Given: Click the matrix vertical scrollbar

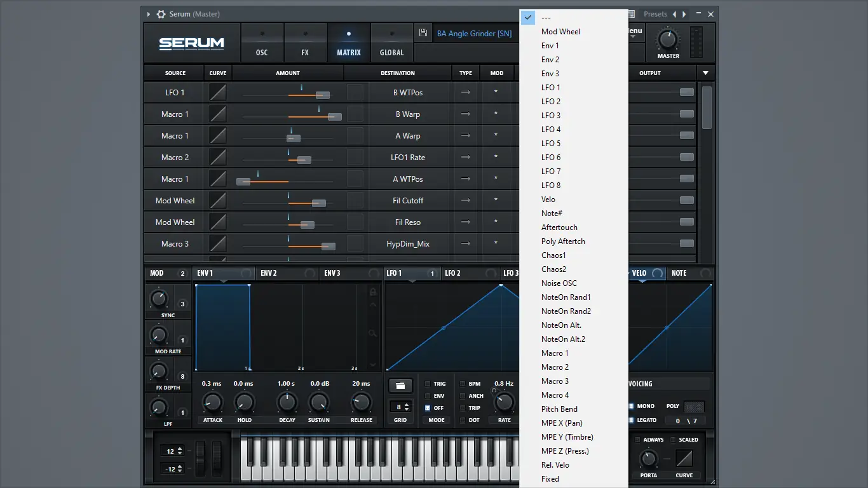Looking at the screenshot, I should tap(707, 108).
